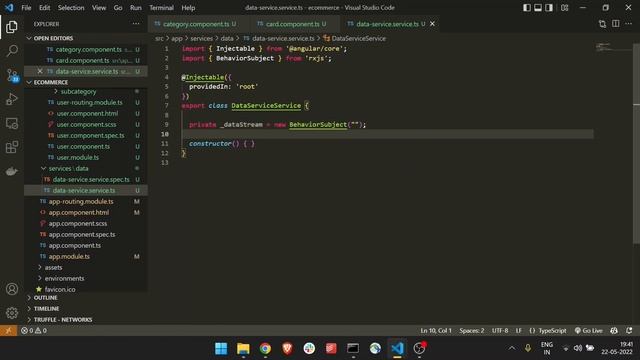Open app-routing.module.ts file
Viewport: 640px width, 360px height.
[x=86, y=202]
